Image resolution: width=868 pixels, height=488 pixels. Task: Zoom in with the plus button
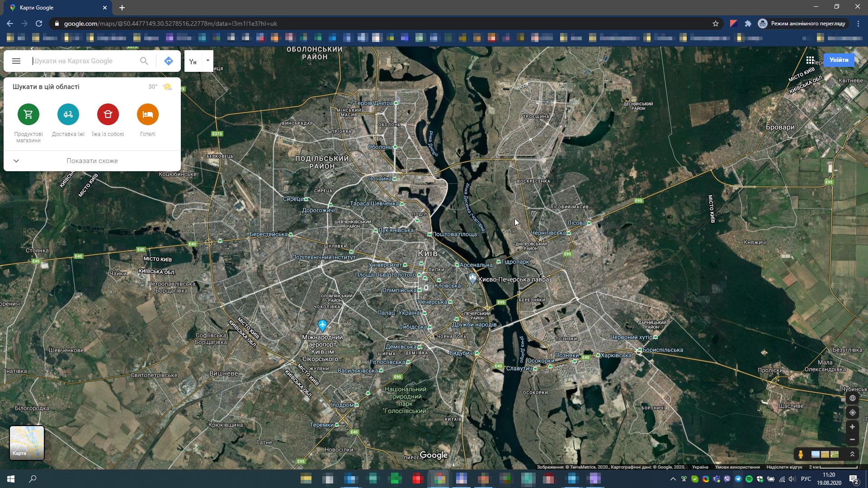852,427
